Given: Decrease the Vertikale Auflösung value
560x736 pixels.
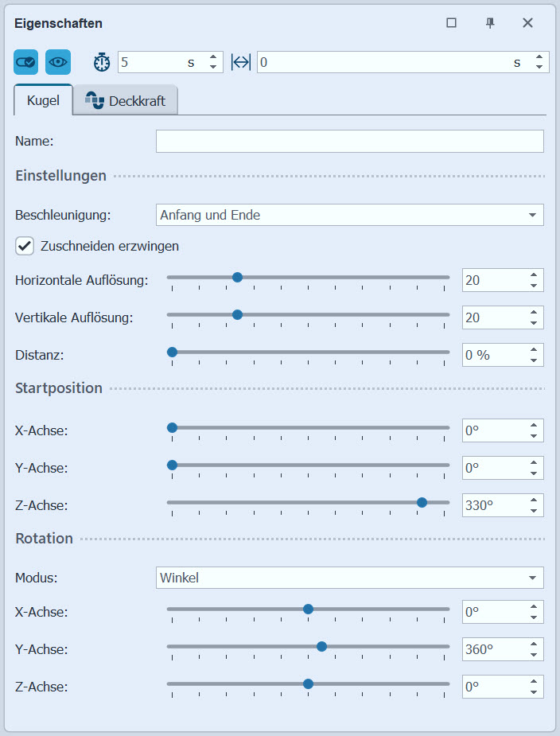Looking at the screenshot, I should tap(534, 323).
